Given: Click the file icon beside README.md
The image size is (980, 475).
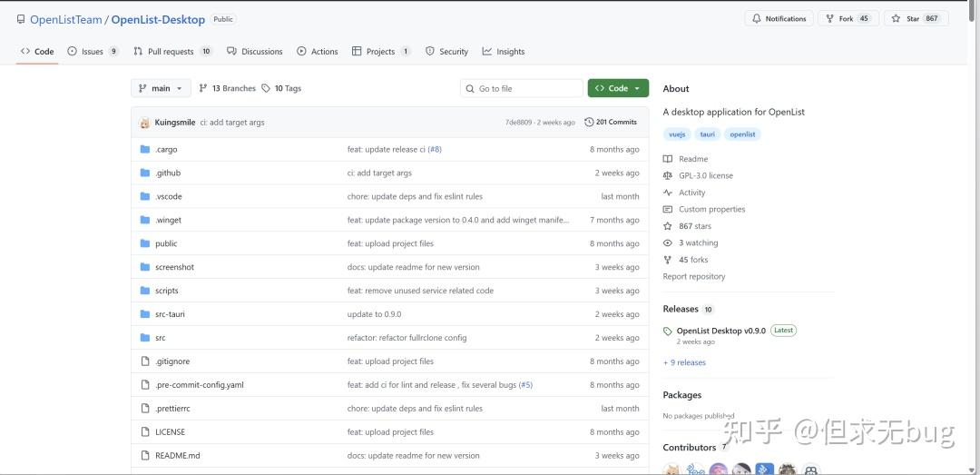Looking at the screenshot, I should (x=145, y=456).
